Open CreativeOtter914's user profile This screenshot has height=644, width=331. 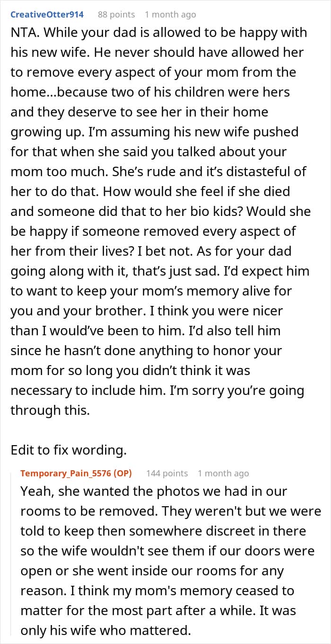[x=47, y=15]
